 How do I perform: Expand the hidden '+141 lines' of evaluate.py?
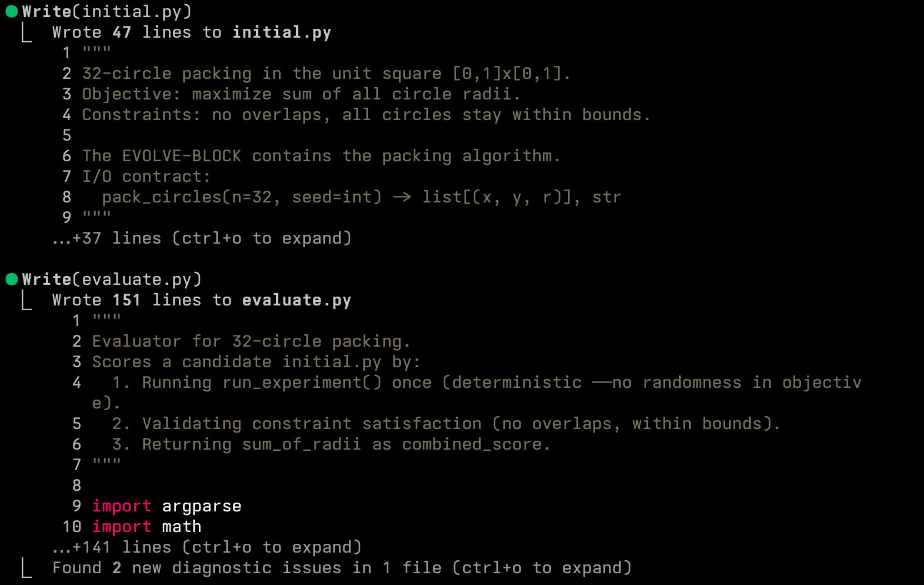207,547
